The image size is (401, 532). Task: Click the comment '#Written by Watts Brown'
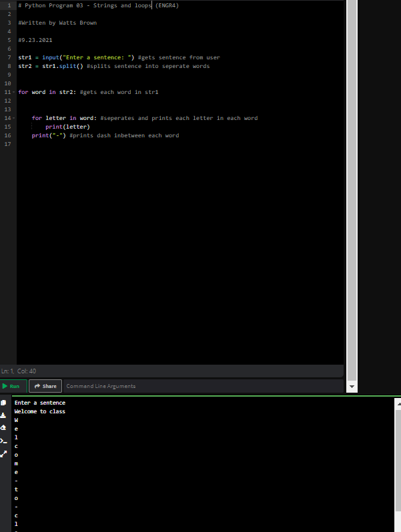(x=57, y=23)
